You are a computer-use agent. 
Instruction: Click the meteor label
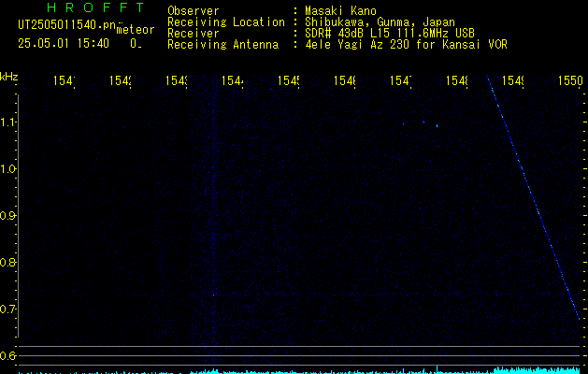click(x=136, y=30)
